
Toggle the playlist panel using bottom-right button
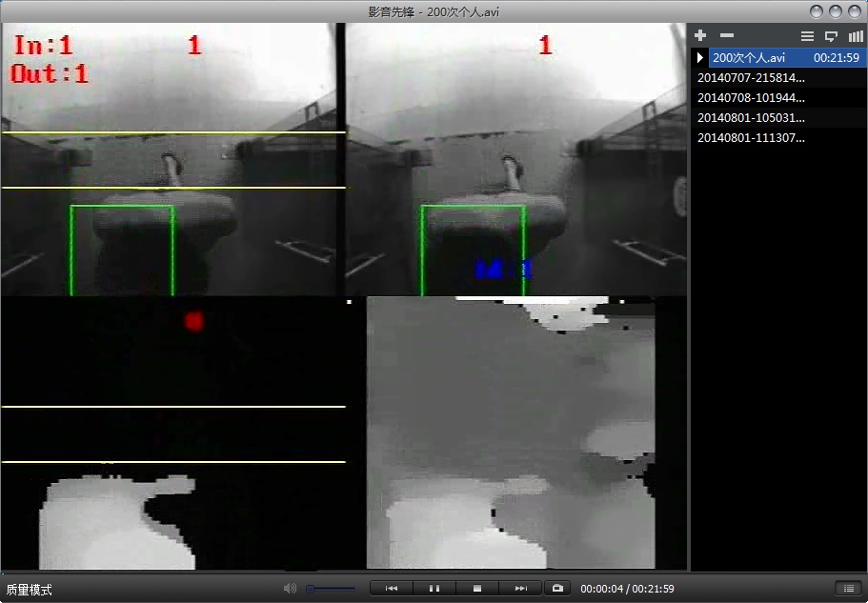(x=846, y=589)
